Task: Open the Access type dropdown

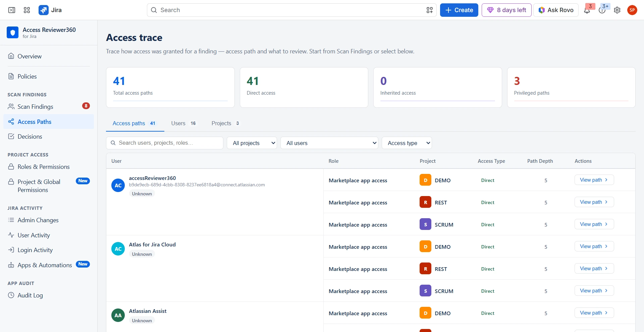Action: tap(407, 143)
